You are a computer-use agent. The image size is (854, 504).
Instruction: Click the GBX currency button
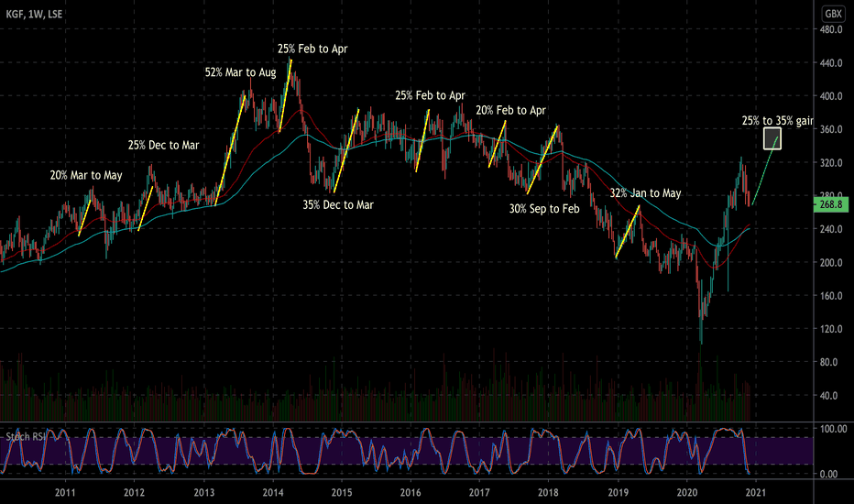(833, 14)
